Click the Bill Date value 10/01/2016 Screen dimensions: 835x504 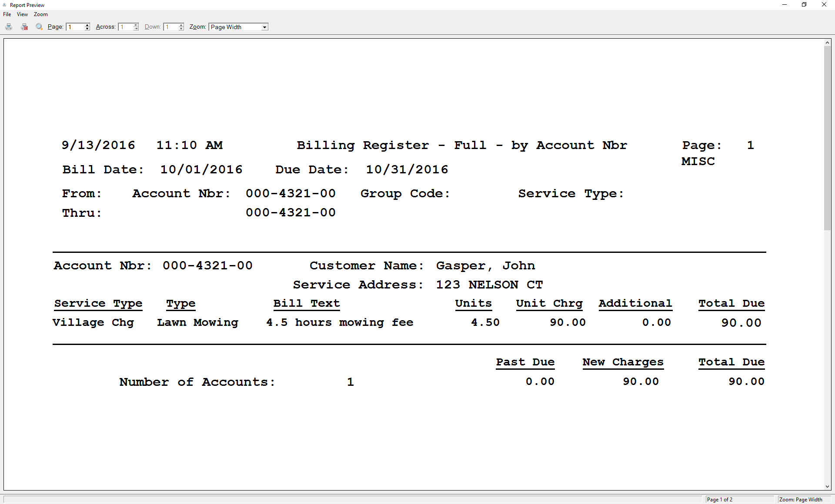(201, 169)
